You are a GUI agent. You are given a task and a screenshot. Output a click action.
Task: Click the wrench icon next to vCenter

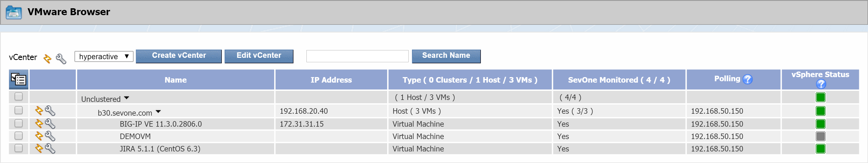point(61,59)
